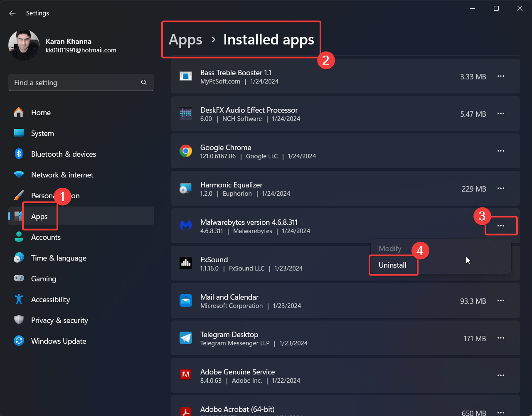
Task: Click the Adobe Acrobat (64-bit) name
Action: 237,409
